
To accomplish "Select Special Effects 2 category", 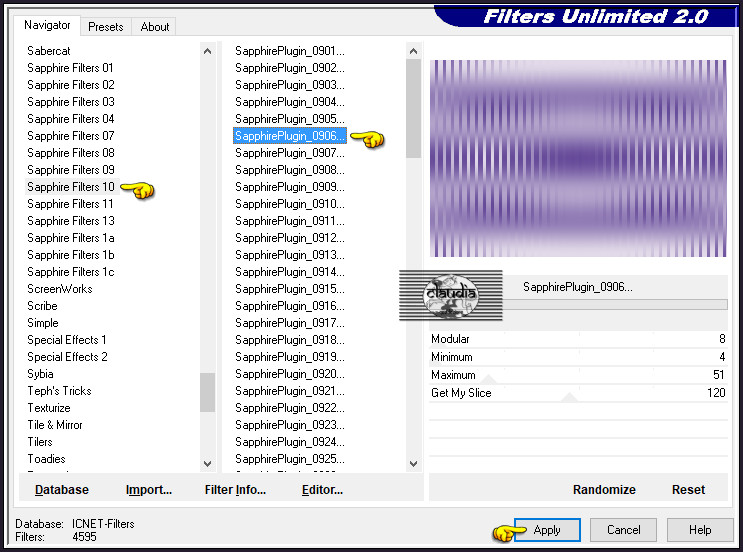I will [x=67, y=357].
